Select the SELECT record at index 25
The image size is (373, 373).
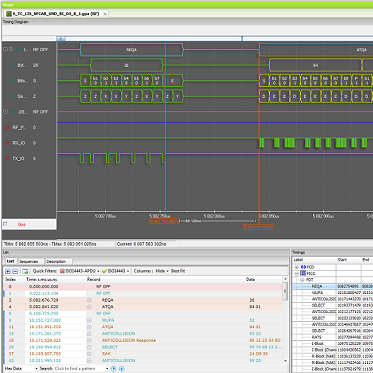[143, 347]
